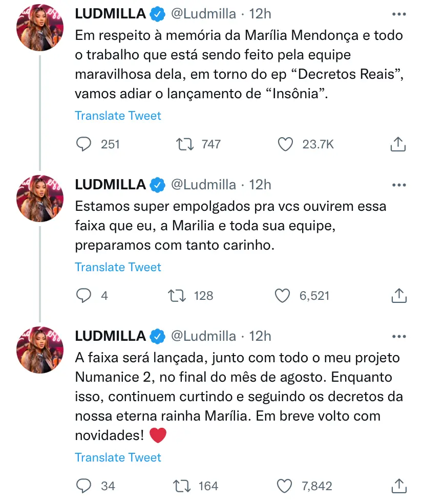
Task: Open the more options menu on the first tweet
Action: point(398,14)
